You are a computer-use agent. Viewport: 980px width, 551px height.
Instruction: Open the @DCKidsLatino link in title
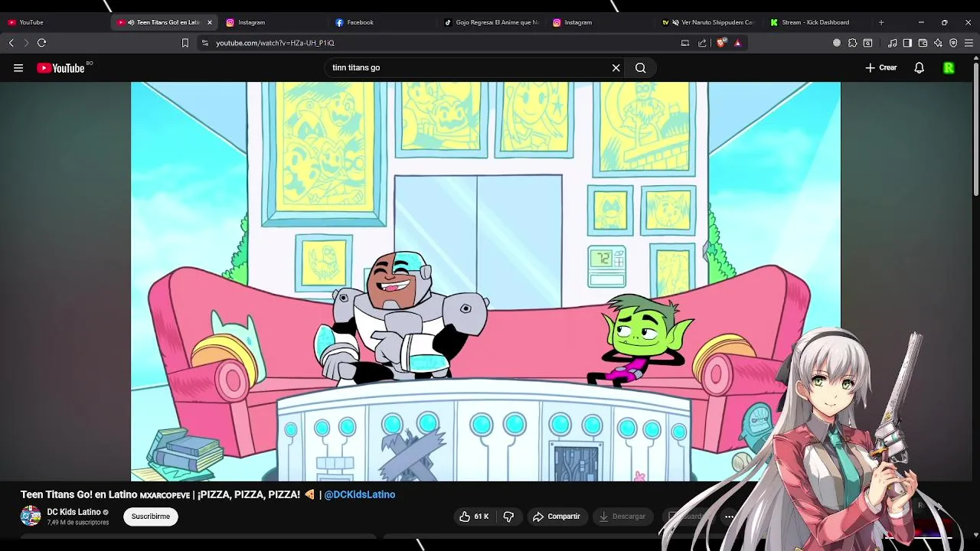tap(359, 495)
